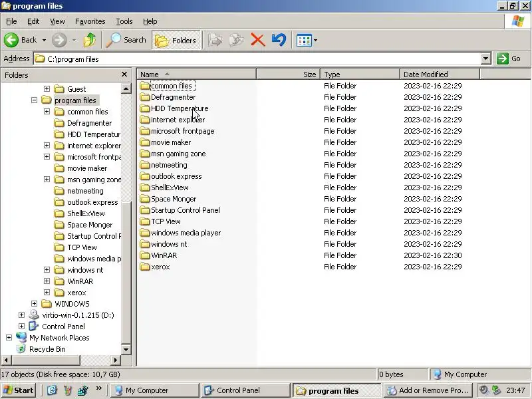Select the Defragmenter folder in list
This screenshot has height=399, width=532.
[173, 97]
